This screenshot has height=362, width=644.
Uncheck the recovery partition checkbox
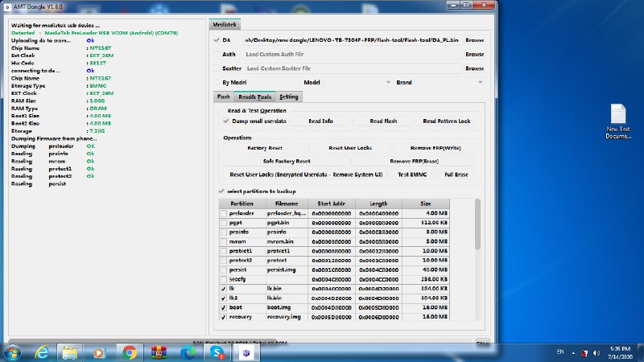pos(224,317)
